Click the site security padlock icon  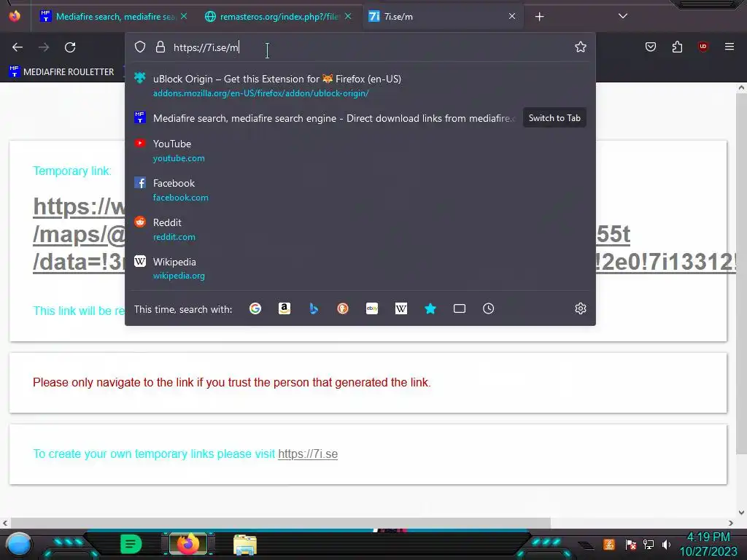pos(160,47)
